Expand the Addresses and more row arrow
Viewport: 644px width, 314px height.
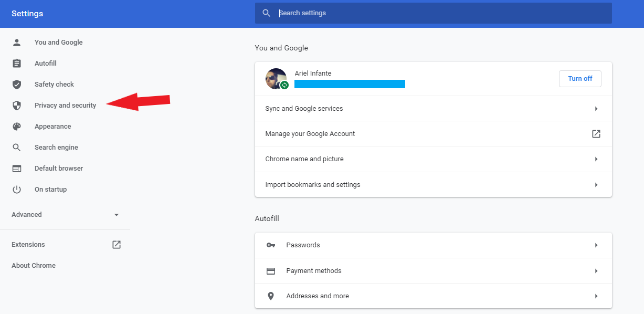click(596, 296)
